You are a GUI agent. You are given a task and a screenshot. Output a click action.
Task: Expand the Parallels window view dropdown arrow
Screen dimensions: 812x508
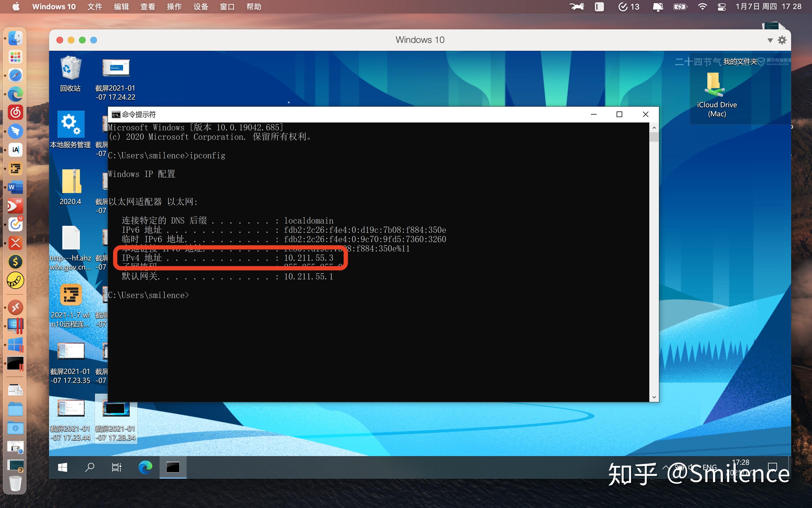[x=770, y=40]
